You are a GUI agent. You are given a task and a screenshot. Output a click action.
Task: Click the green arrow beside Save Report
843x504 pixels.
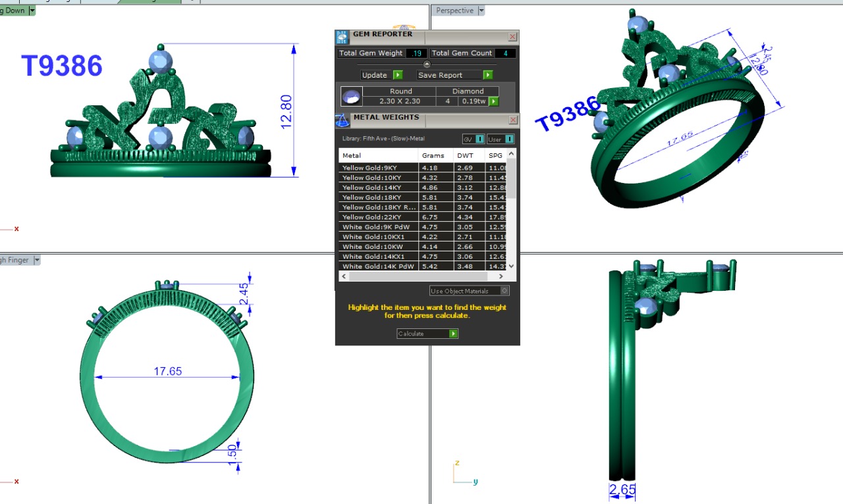(x=488, y=75)
